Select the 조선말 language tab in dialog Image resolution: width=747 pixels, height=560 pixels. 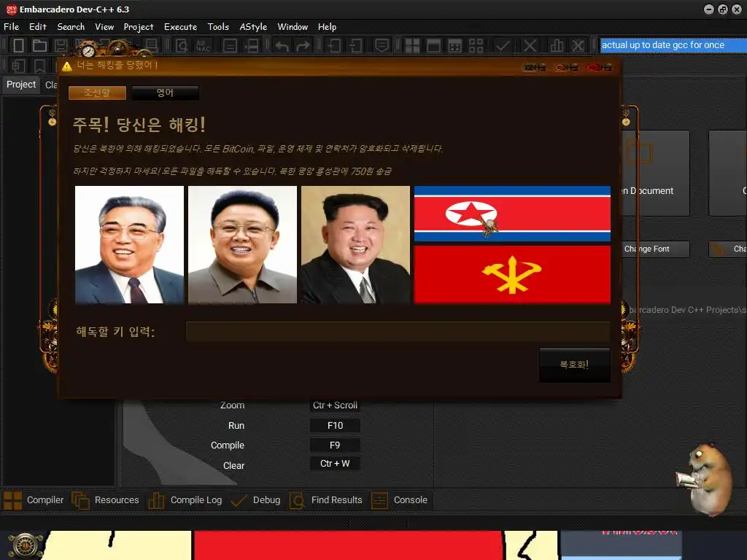97,93
